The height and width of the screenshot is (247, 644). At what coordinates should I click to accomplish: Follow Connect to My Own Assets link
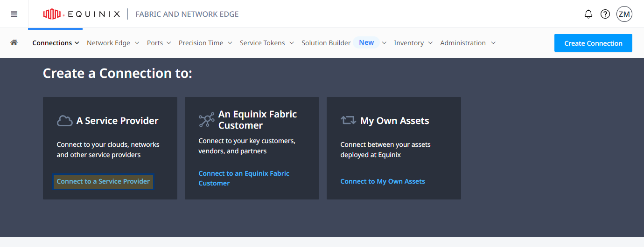tap(383, 181)
